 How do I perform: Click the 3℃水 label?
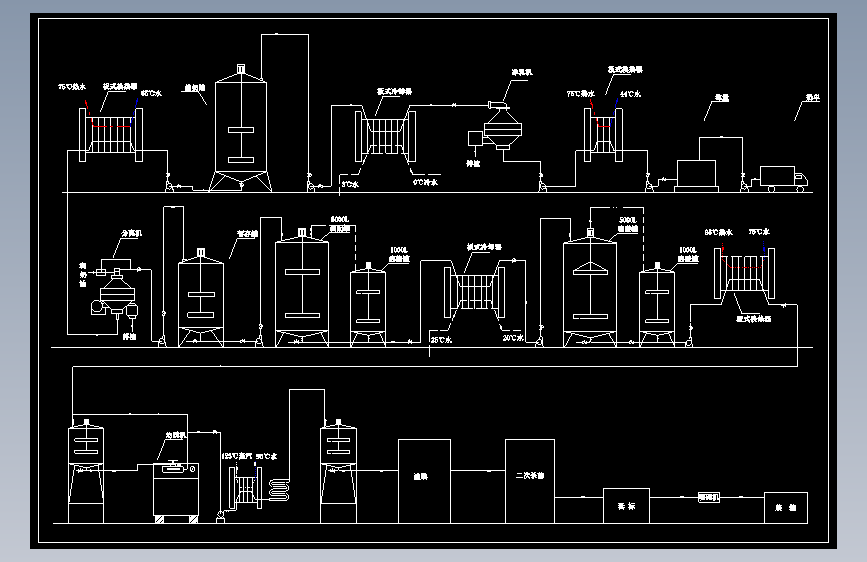[x=350, y=184]
